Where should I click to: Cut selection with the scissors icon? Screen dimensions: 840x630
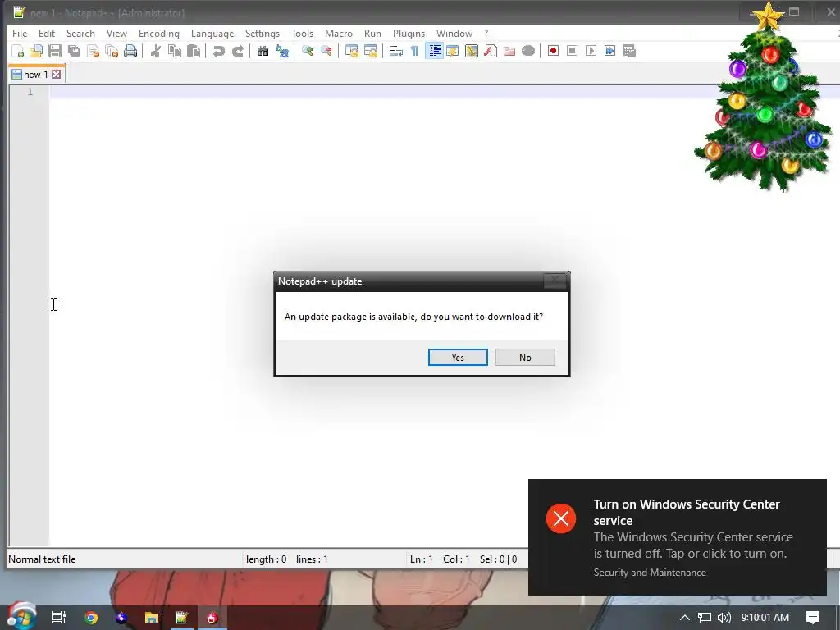point(156,51)
